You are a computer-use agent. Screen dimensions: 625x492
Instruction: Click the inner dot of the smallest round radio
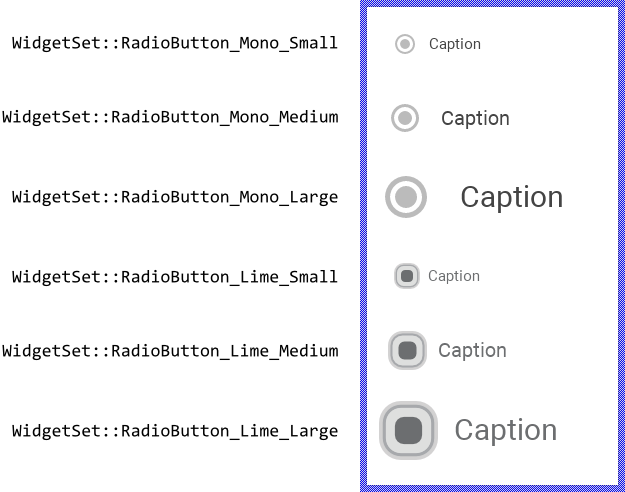click(405, 44)
